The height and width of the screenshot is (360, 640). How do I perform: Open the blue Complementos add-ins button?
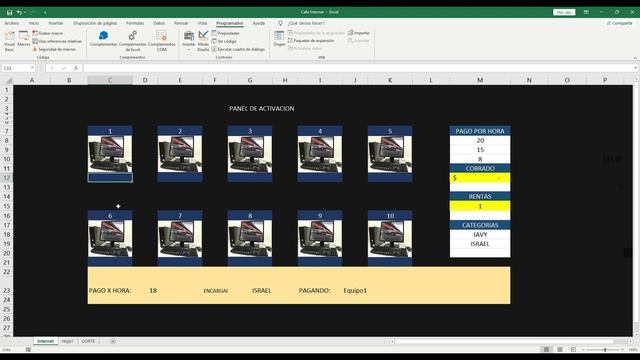103,39
